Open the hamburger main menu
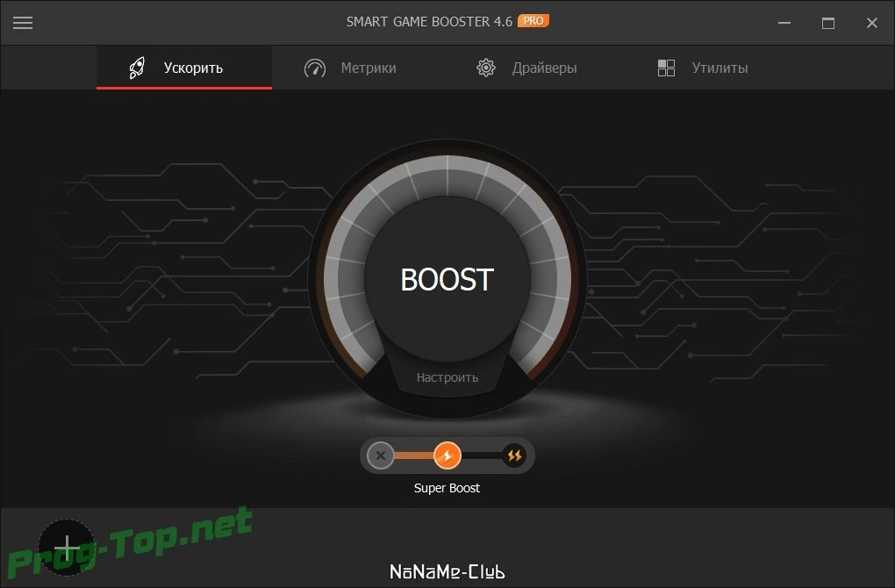This screenshot has width=895, height=588. coord(23,23)
